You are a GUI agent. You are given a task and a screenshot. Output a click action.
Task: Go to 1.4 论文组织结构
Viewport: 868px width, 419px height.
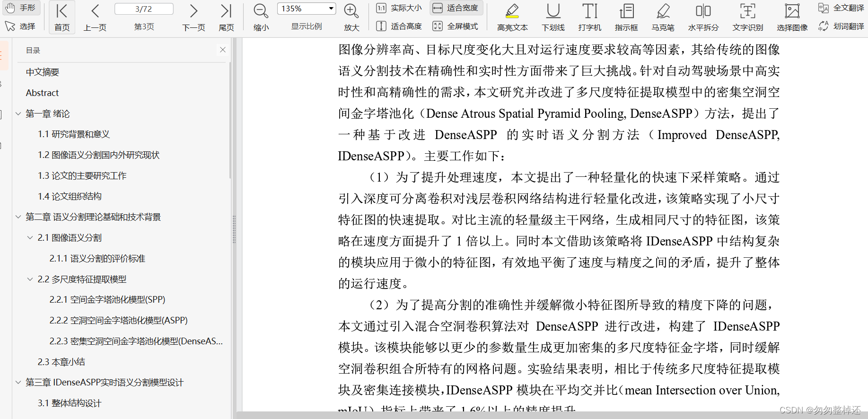tap(70, 196)
